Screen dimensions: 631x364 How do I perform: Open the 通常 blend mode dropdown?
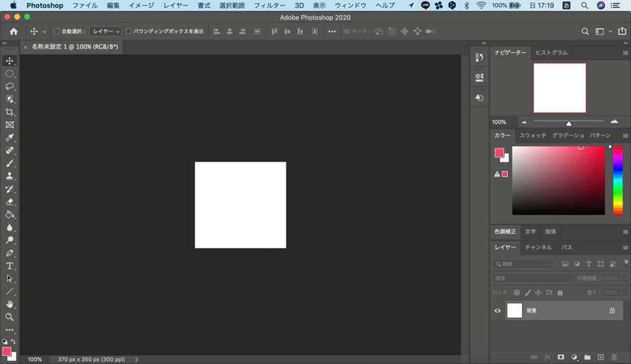[533, 278]
